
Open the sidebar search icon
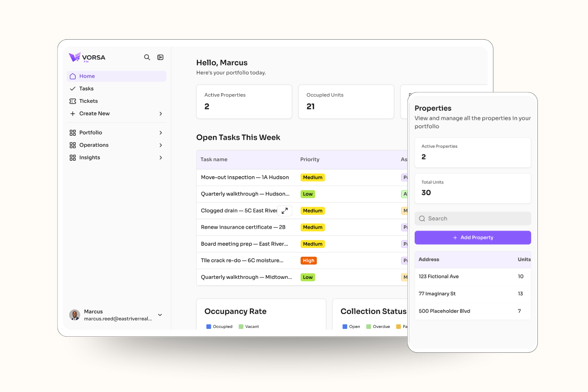click(147, 57)
